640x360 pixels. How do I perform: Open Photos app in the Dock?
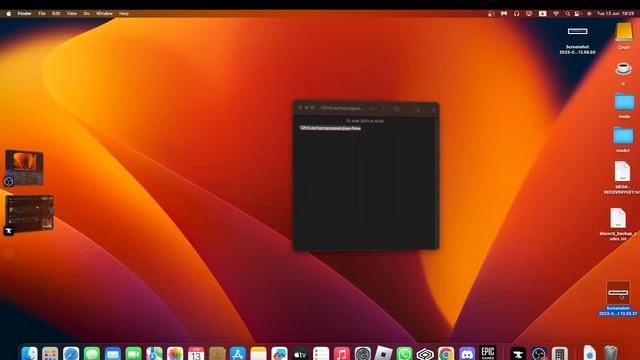click(x=175, y=353)
